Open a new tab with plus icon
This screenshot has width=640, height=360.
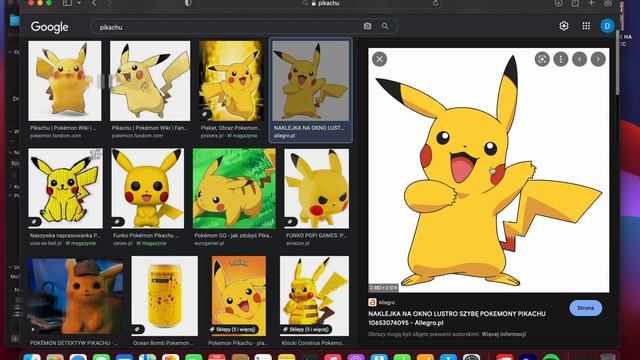(x=591, y=3)
